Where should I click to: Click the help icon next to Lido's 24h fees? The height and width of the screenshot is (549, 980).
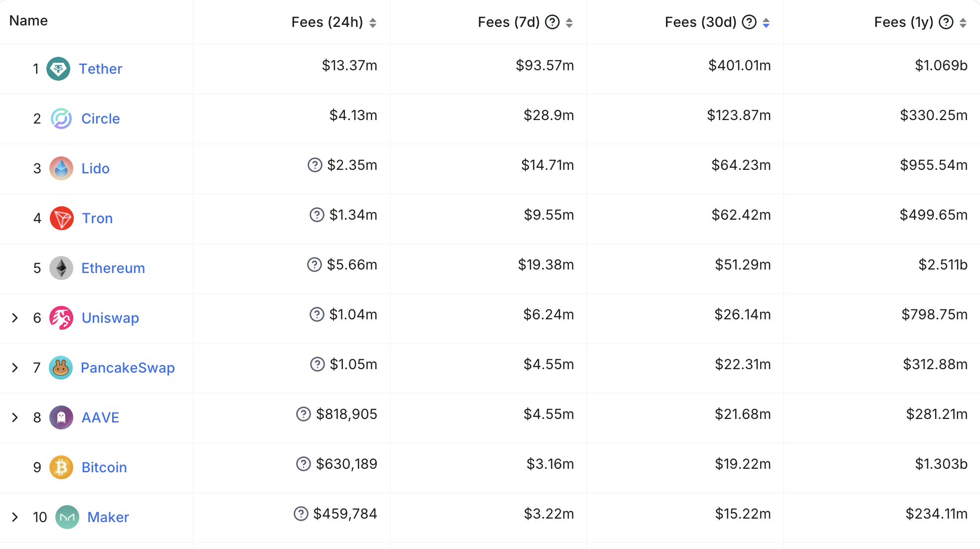(315, 165)
